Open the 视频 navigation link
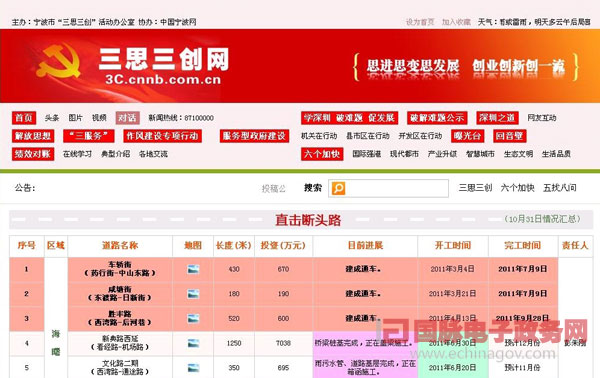Screen dimensions: 600x378 click(x=99, y=118)
